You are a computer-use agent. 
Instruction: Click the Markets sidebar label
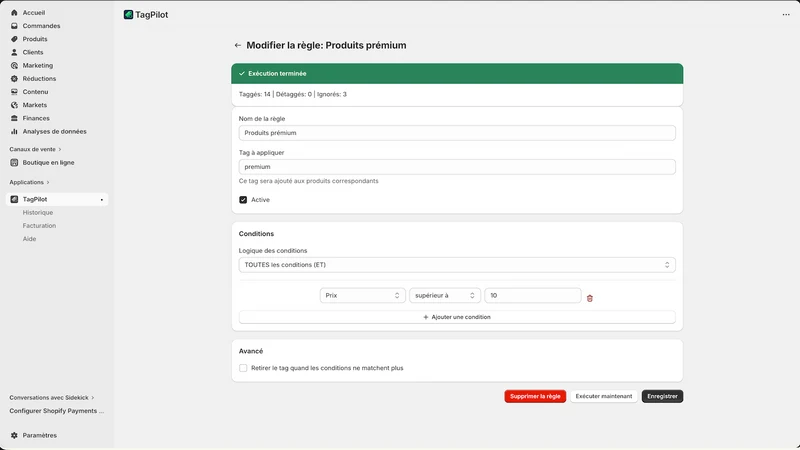click(35, 105)
